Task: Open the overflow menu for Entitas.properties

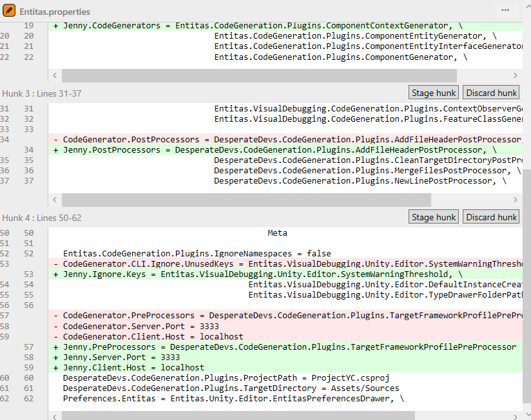Action: click(505, 11)
